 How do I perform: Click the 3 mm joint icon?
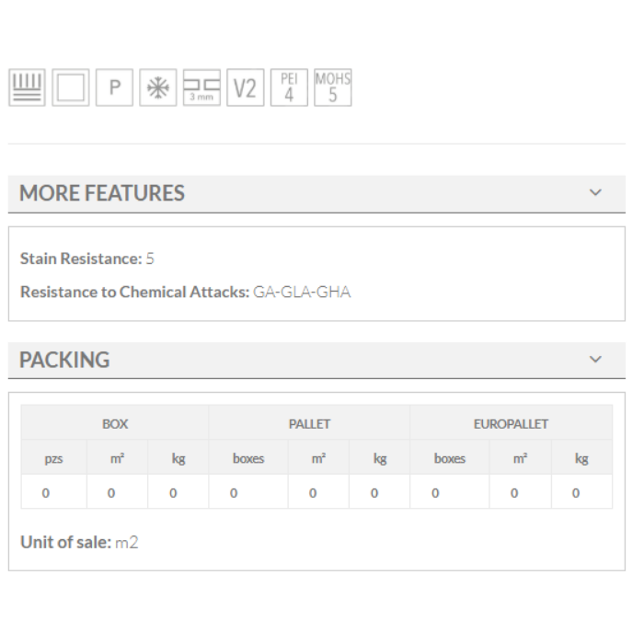(x=201, y=88)
